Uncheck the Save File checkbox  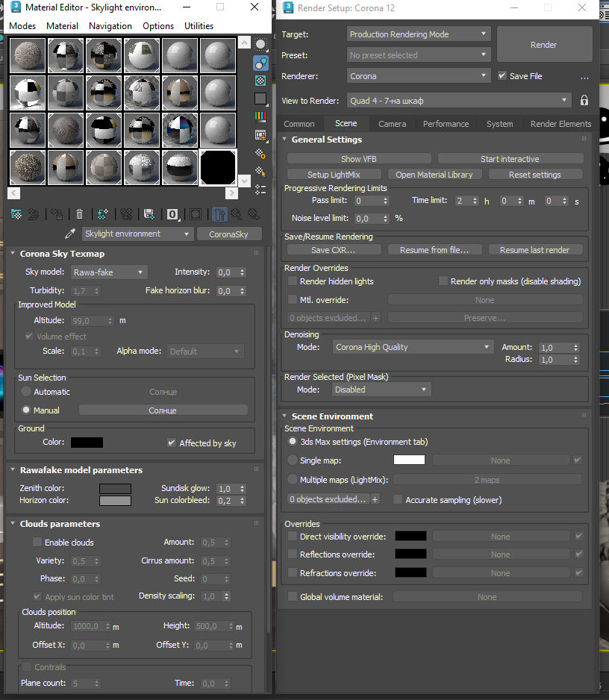[x=502, y=76]
